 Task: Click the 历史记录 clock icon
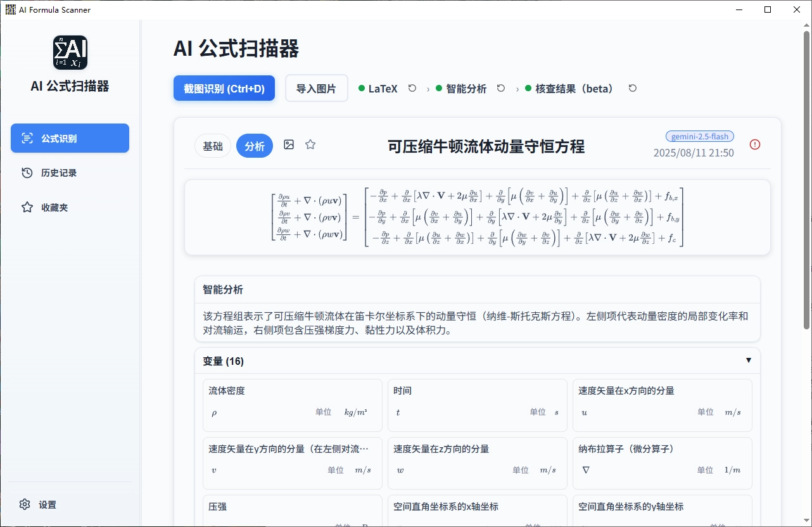pyautogui.click(x=27, y=173)
